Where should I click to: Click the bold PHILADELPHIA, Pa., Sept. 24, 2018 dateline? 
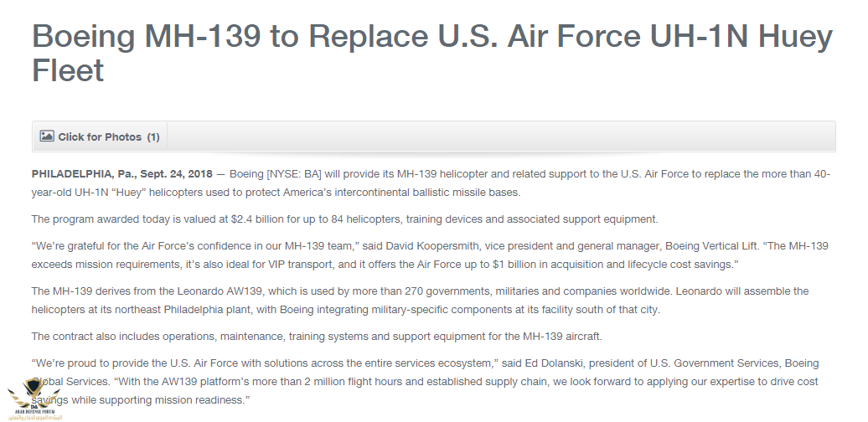pyautogui.click(x=121, y=174)
